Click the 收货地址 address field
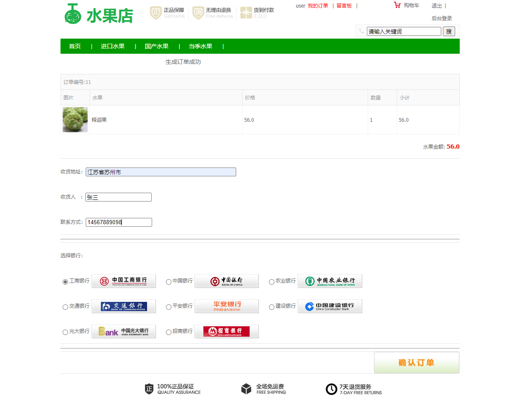The image size is (532, 398). pyautogui.click(x=161, y=172)
